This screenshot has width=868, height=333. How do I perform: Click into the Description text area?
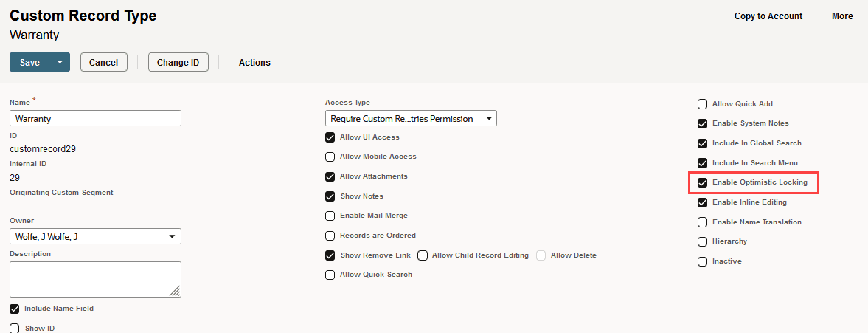(95, 279)
